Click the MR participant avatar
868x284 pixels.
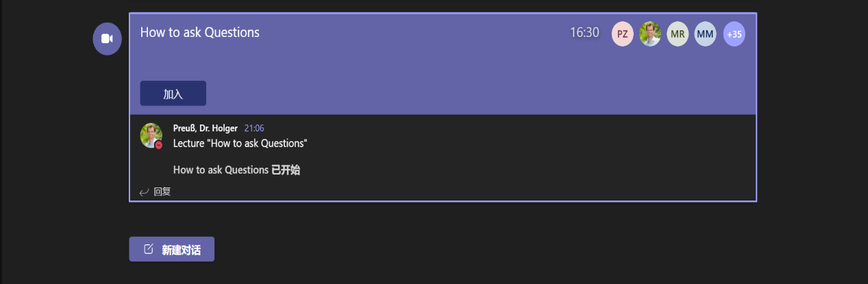(x=678, y=34)
